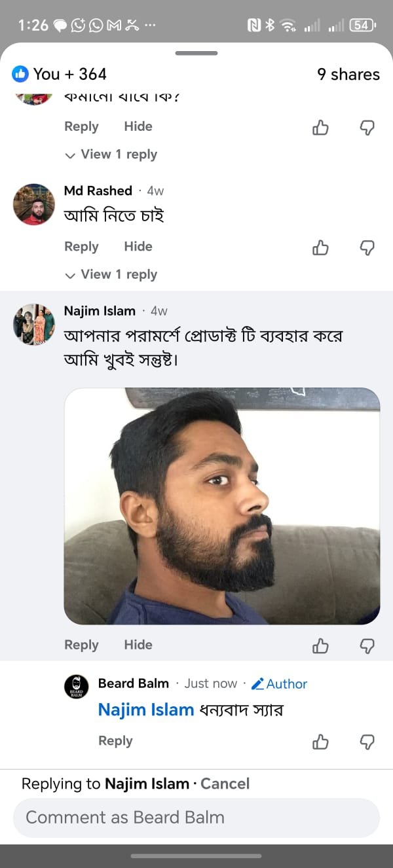Toggle thumbs-up on Beard Balm's reply

tap(320, 742)
